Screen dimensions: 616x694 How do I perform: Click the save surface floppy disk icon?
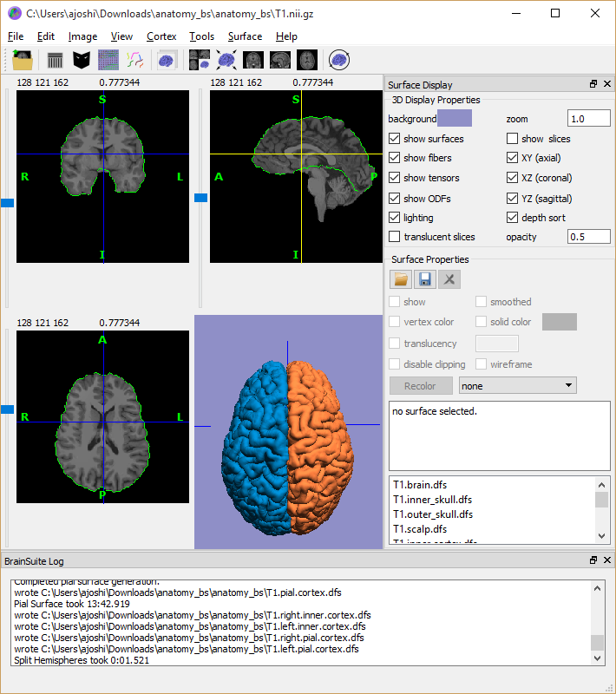coord(425,278)
